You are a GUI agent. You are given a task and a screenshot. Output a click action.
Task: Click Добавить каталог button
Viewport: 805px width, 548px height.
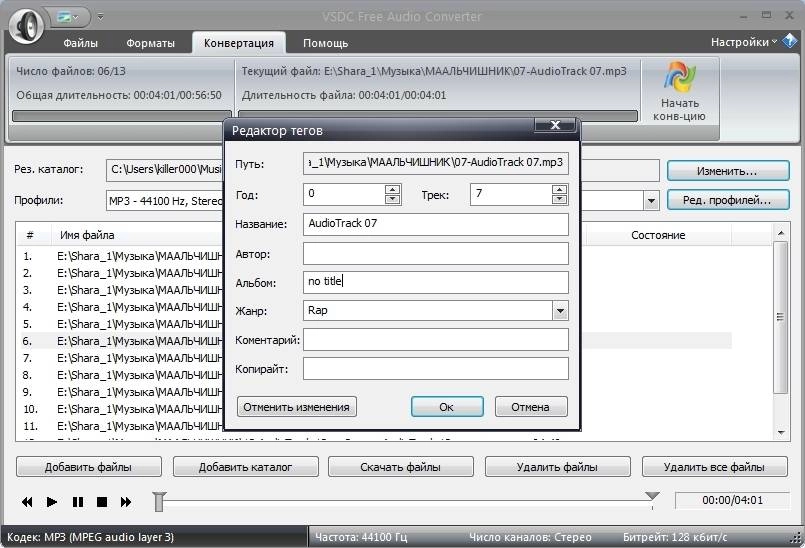point(245,467)
